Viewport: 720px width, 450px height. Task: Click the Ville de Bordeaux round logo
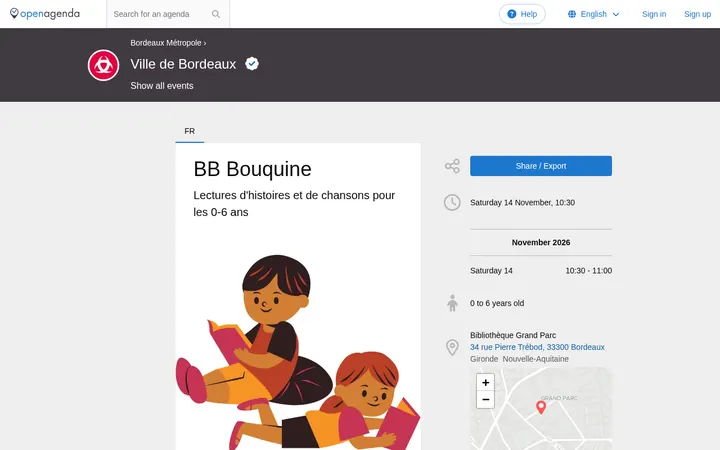(x=103, y=65)
